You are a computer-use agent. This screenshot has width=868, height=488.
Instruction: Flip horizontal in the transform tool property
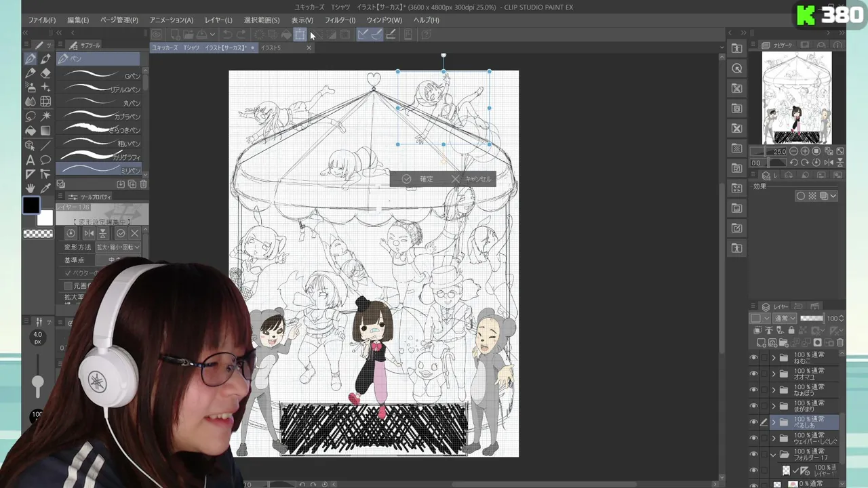89,233
